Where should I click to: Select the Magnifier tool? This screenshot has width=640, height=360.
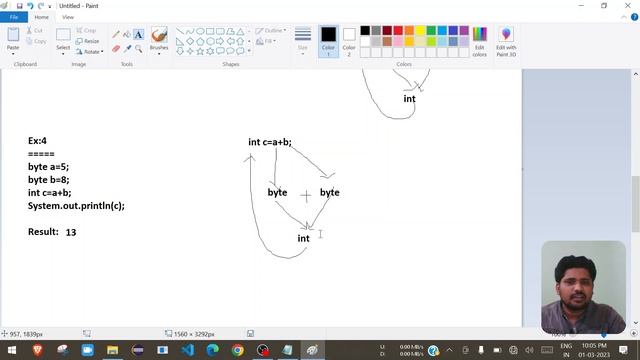pyautogui.click(x=138, y=49)
